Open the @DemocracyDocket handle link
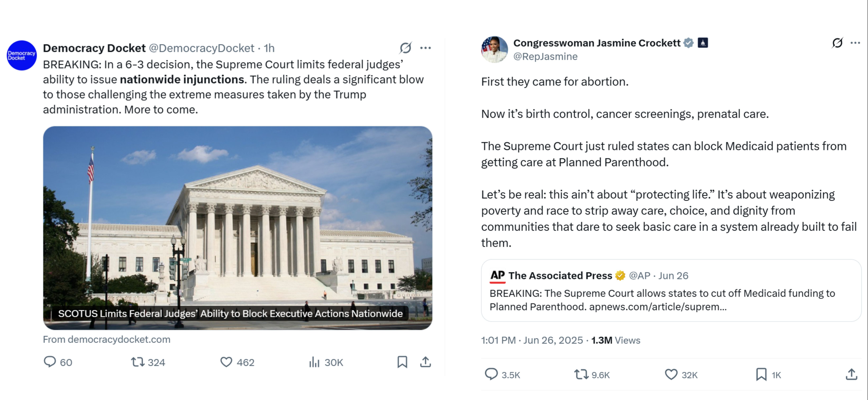The height and width of the screenshot is (400, 868). tap(201, 48)
